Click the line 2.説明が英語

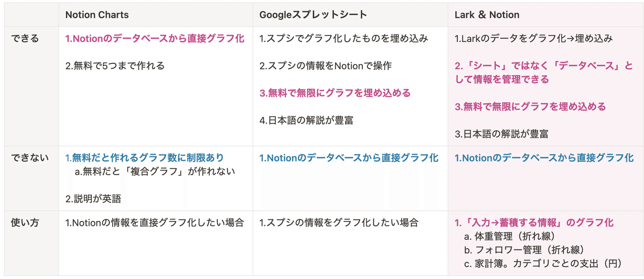[93, 199]
